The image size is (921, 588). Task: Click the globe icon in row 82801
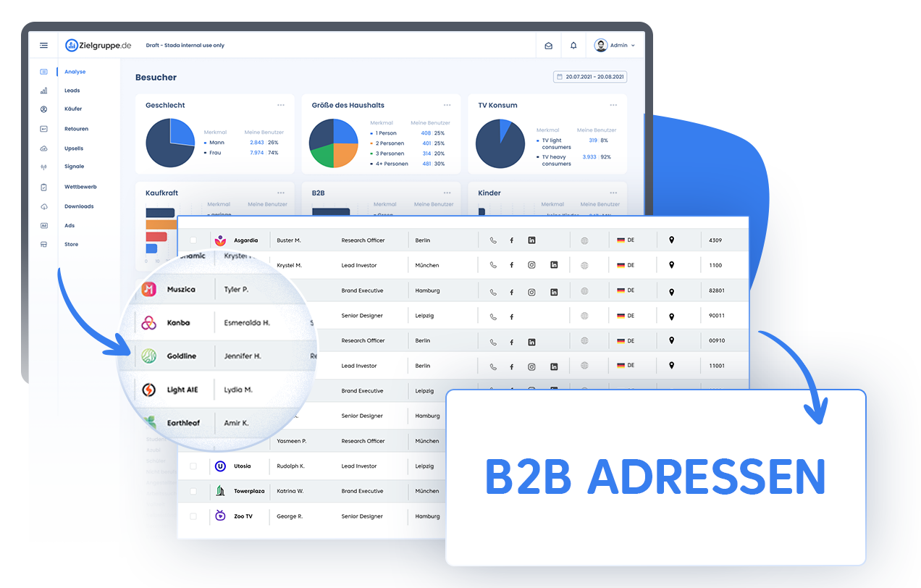(x=585, y=291)
